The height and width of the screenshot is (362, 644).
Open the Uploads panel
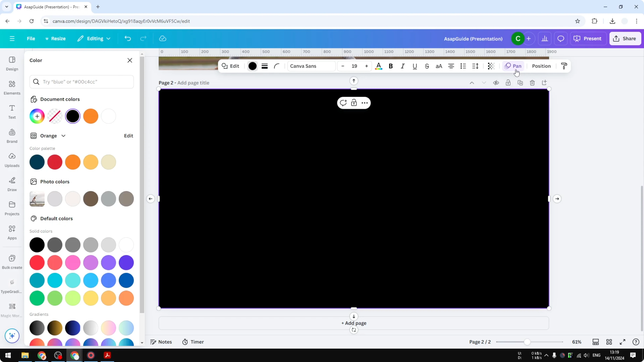[x=12, y=160]
